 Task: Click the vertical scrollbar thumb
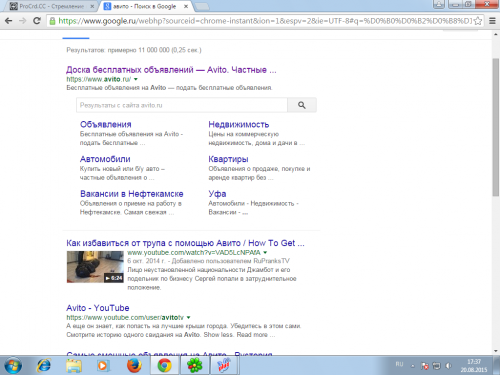[x=496, y=127]
